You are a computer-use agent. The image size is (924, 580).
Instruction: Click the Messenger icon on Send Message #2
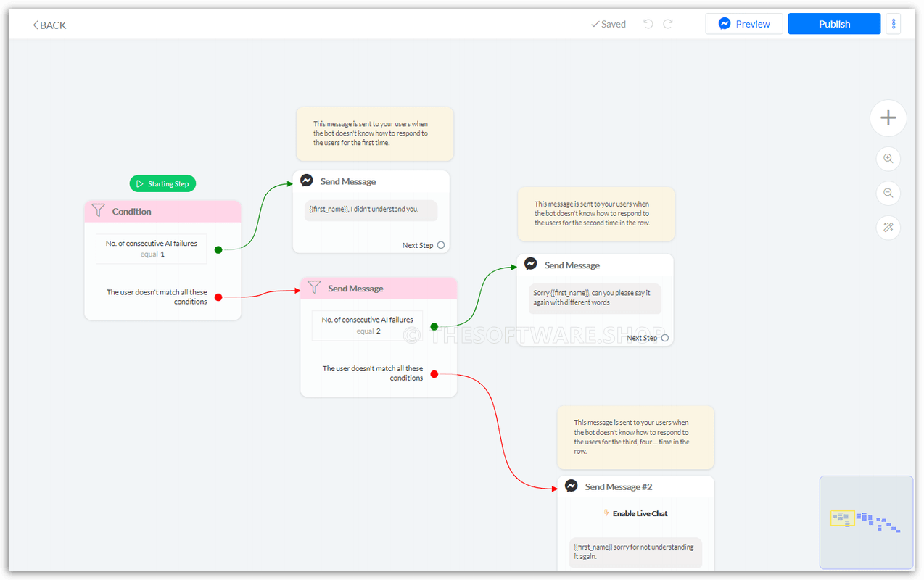pos(572,486)
